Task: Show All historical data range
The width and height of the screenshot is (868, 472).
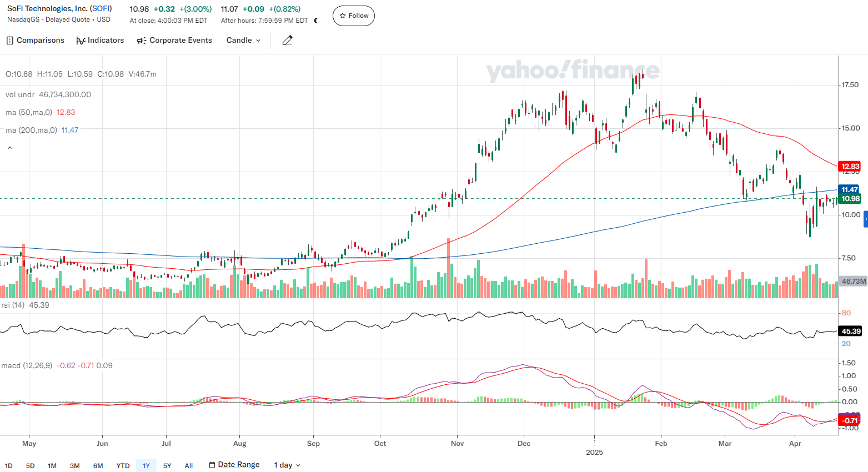Action: [x=189, y=466]
